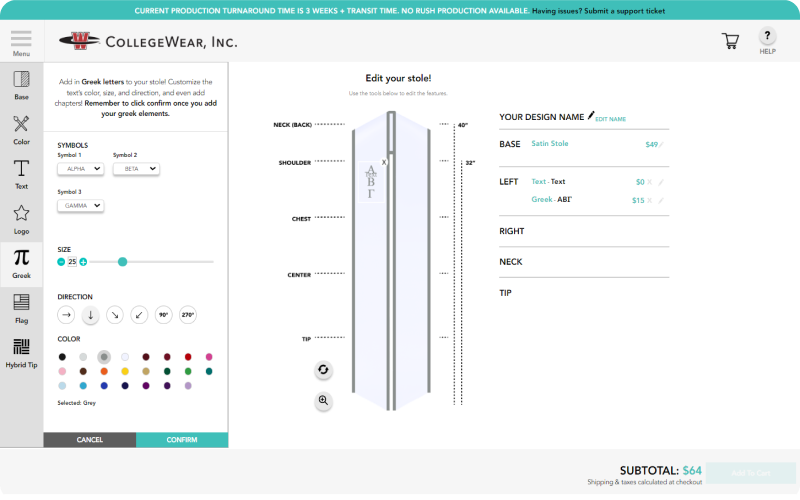Pick the royal blue color swatch

104,386
